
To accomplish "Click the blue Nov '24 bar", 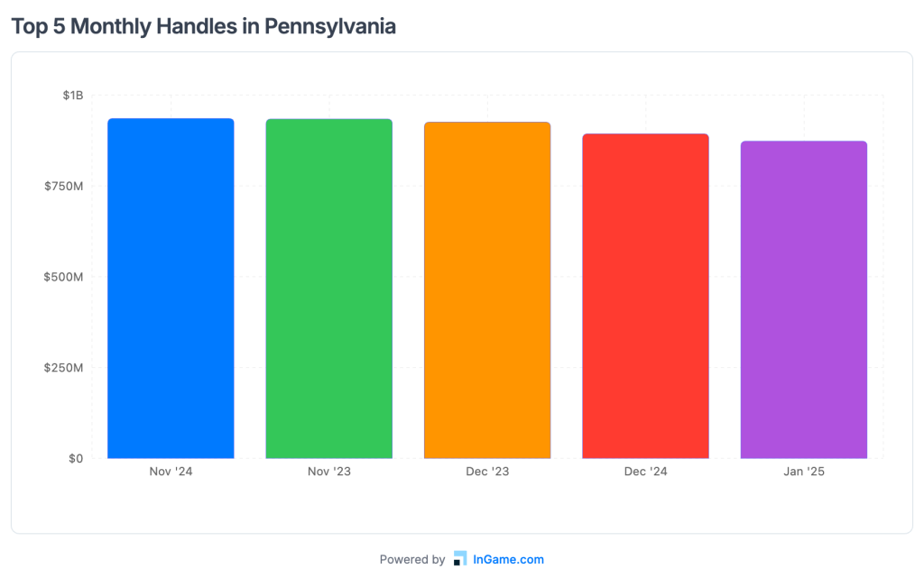I will 171,289.
